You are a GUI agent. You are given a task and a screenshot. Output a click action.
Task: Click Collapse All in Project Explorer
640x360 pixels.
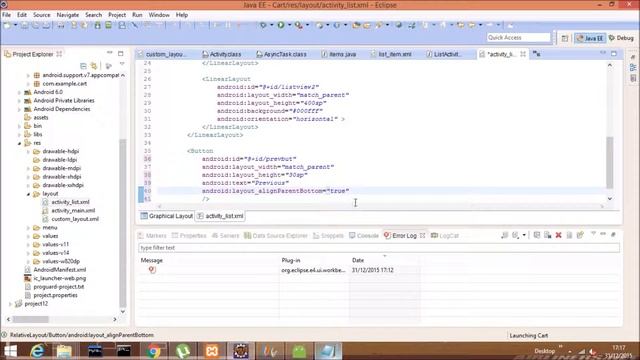tap(83, 66)
